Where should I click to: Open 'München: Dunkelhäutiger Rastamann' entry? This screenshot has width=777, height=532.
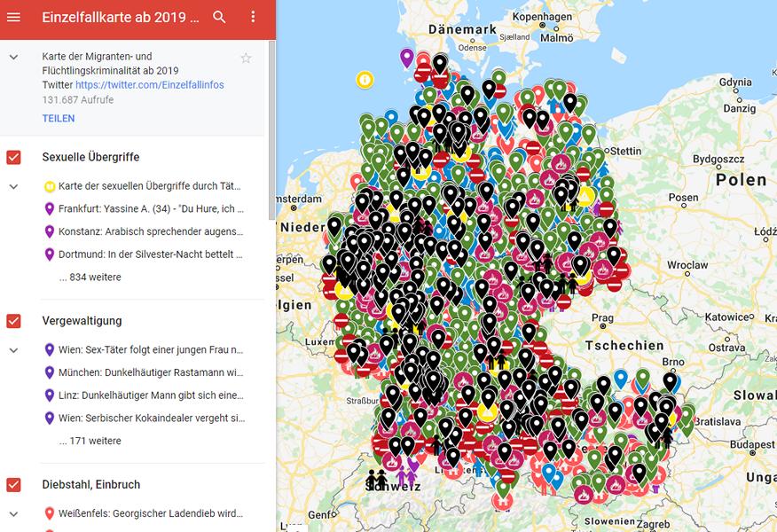pyautogui.click(x=151, y=372)
